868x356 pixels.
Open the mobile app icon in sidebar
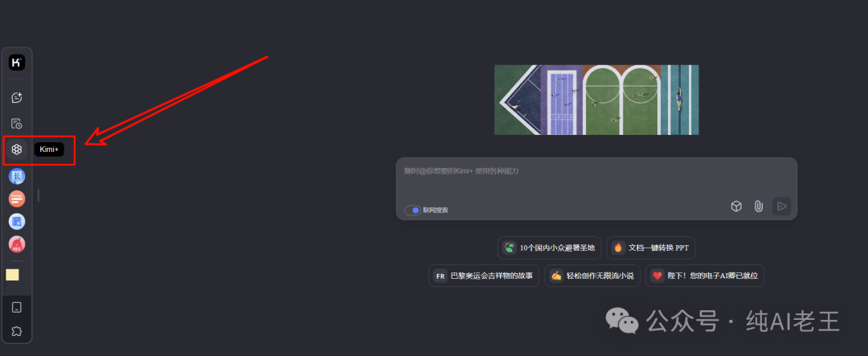click(17, 307)
